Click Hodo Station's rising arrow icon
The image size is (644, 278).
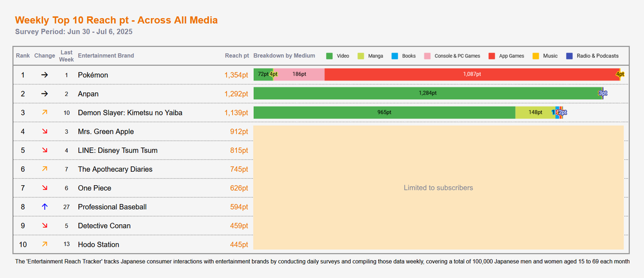pyautogui.click(x=45, y=244)
